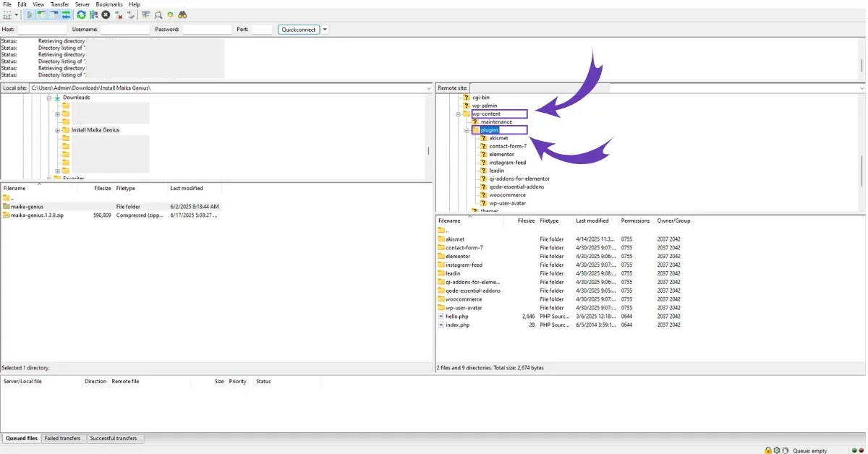The height and width of the screenshot is (454, 868).
Task: Open Local site path dropdown
Action: point(428,88)
